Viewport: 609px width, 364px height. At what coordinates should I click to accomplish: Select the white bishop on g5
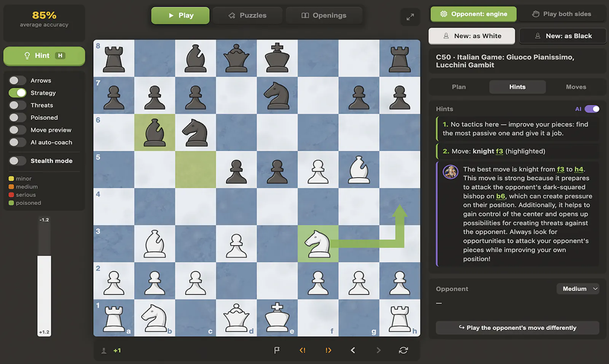click(359, 169)
